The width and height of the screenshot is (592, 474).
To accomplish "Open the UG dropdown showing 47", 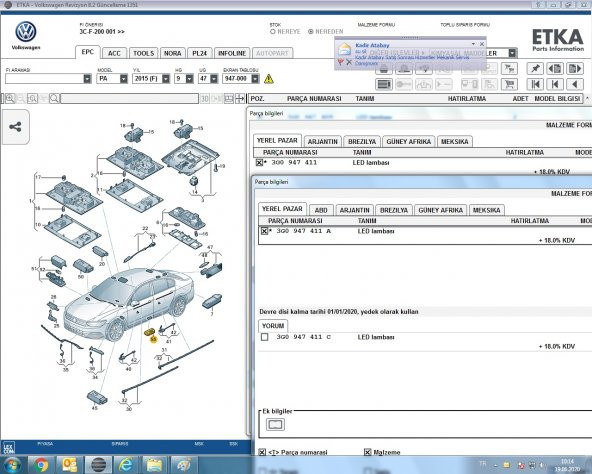I will 214,79.
